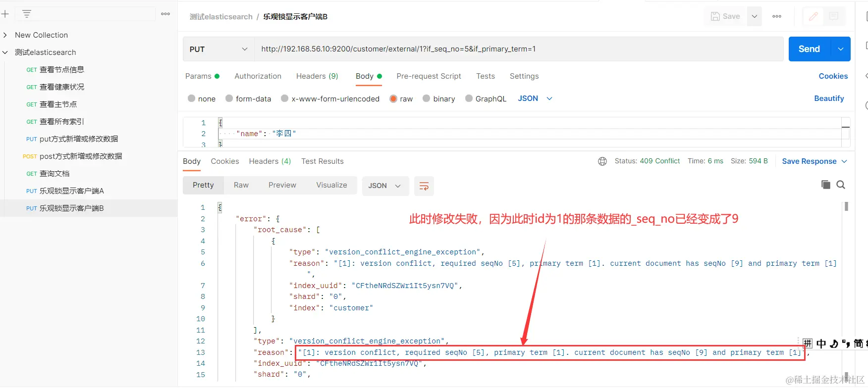Copy response with the copy icon
Viewport: 868px width, 388px height.
point(825,185)
